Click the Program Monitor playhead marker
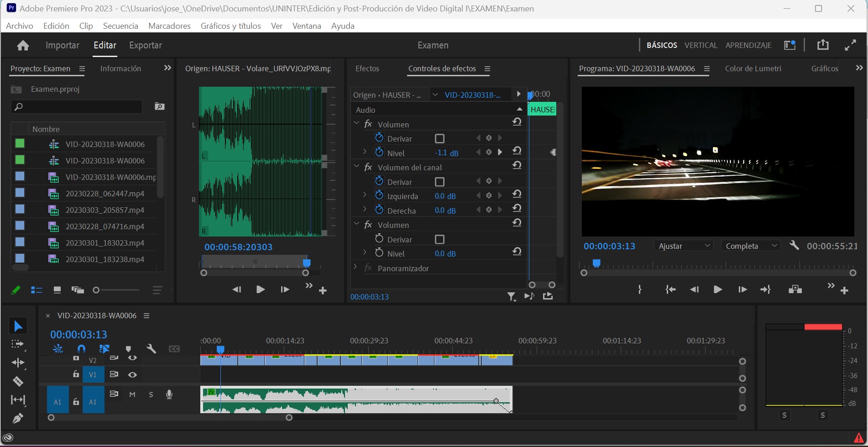The width and height of the screenshot is (868, 447). click(x=596, y=263)
